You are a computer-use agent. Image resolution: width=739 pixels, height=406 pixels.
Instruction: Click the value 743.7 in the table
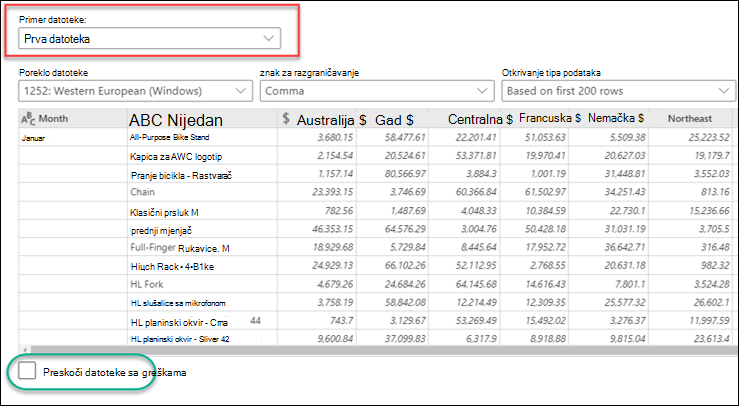point(342,321)
